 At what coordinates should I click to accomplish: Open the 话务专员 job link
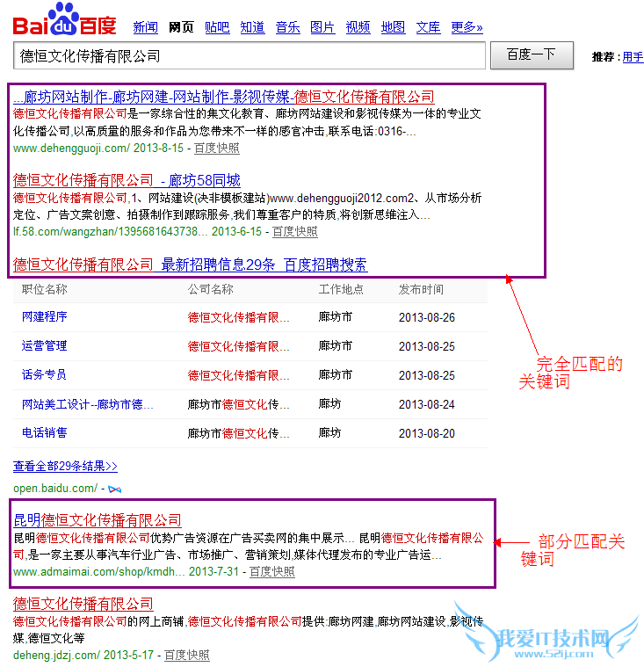pyautogui.click(x=44, y=374)
